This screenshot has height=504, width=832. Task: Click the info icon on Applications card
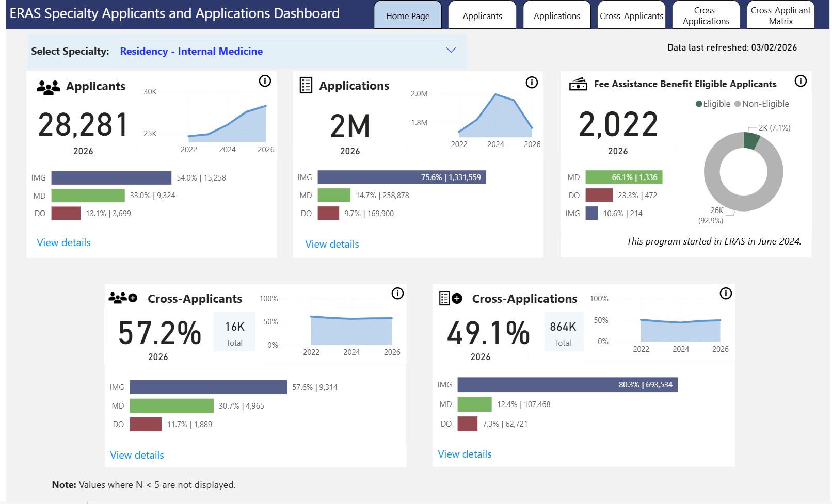tap(532, 83)
